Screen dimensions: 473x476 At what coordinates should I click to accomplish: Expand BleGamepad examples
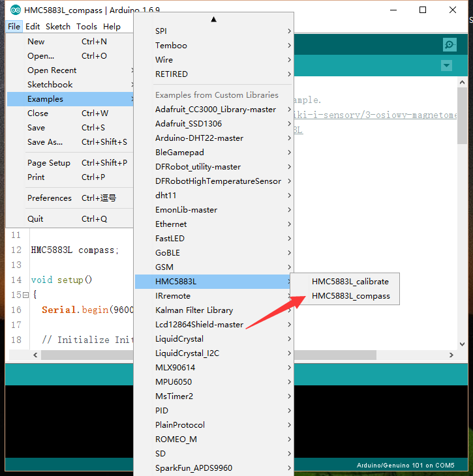coord(214,153)
